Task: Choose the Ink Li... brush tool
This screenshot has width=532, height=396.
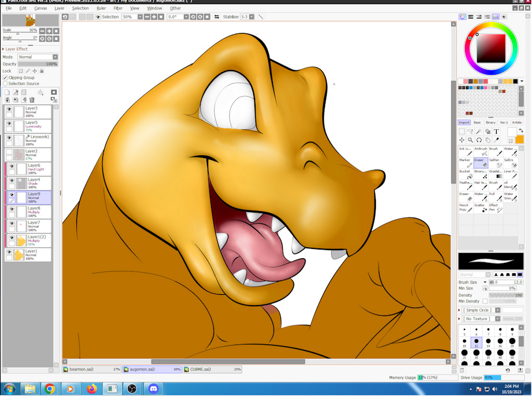Action: tap(466, 152)
